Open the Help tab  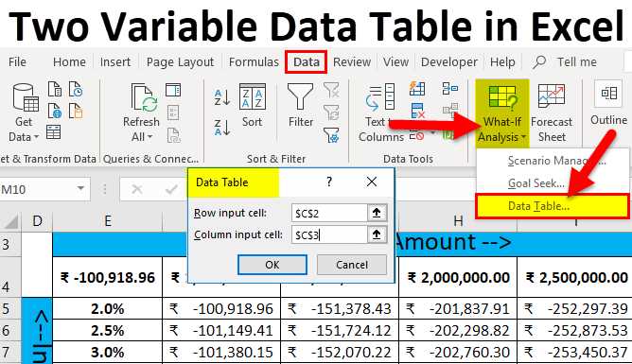(502, 62)
